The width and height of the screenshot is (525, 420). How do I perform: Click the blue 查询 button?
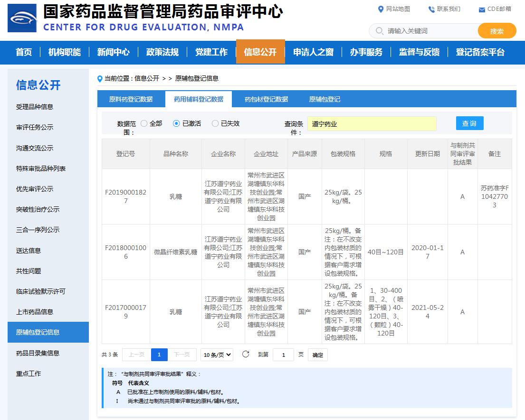coord(470,123)
